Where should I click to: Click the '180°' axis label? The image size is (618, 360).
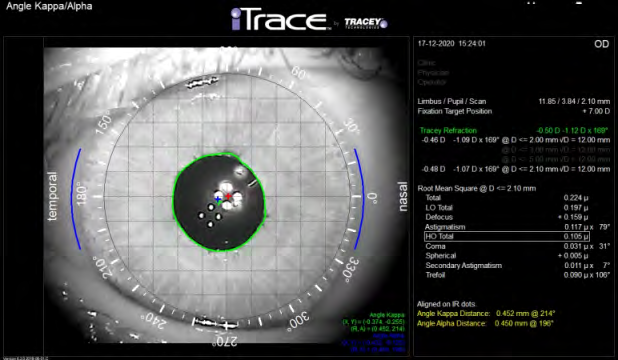pos(81,195)
